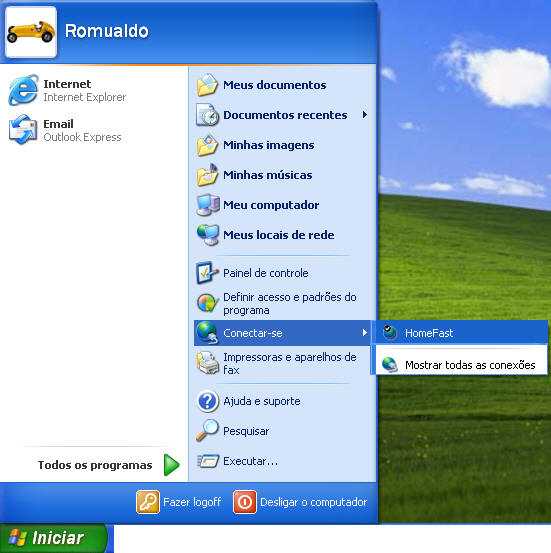This screenshot has height=553, width=551.
Task: Click the Ajuda e suporte help icon
Action: [208, 401]
